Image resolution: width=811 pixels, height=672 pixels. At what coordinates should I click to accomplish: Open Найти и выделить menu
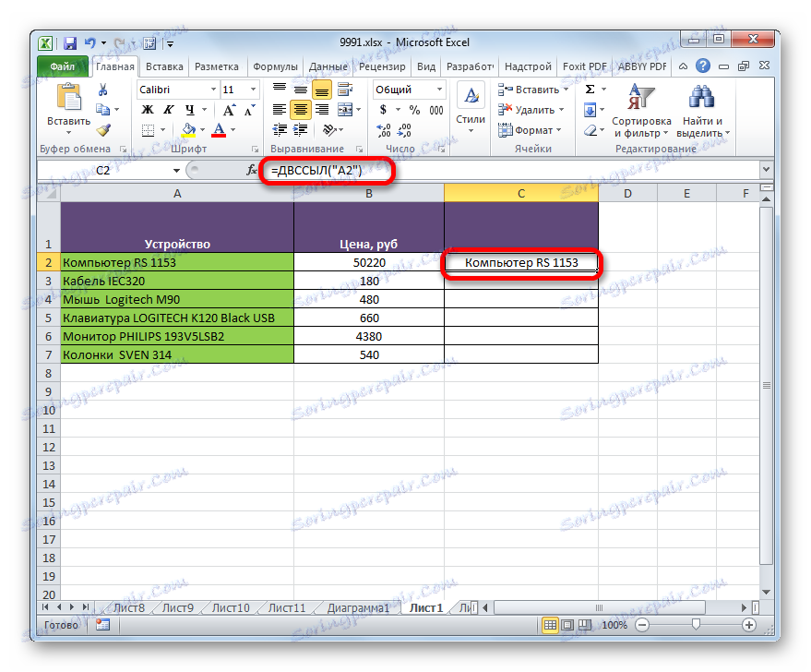click(x=702, y=111)
